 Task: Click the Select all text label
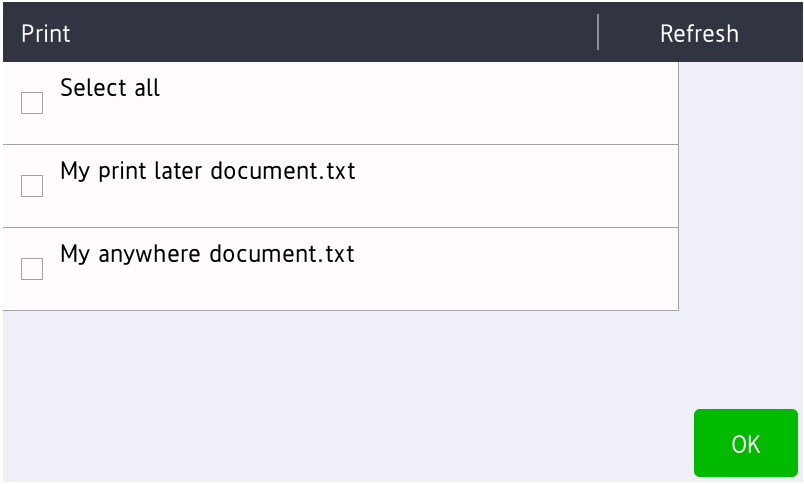click(x=110, y=88)
